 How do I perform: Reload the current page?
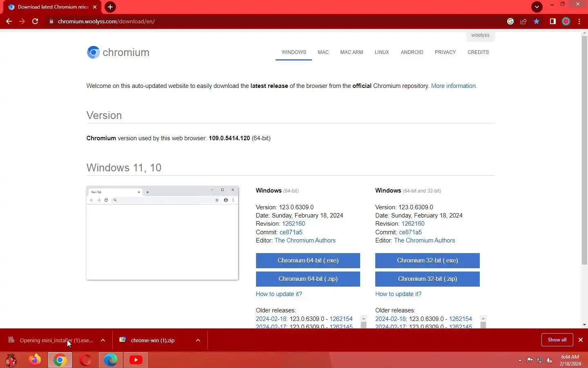click(35, 21)
